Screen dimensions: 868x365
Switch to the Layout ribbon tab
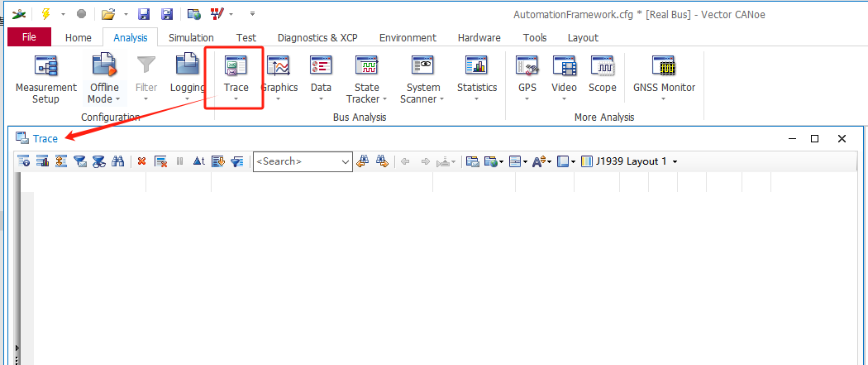click(583, 38)
